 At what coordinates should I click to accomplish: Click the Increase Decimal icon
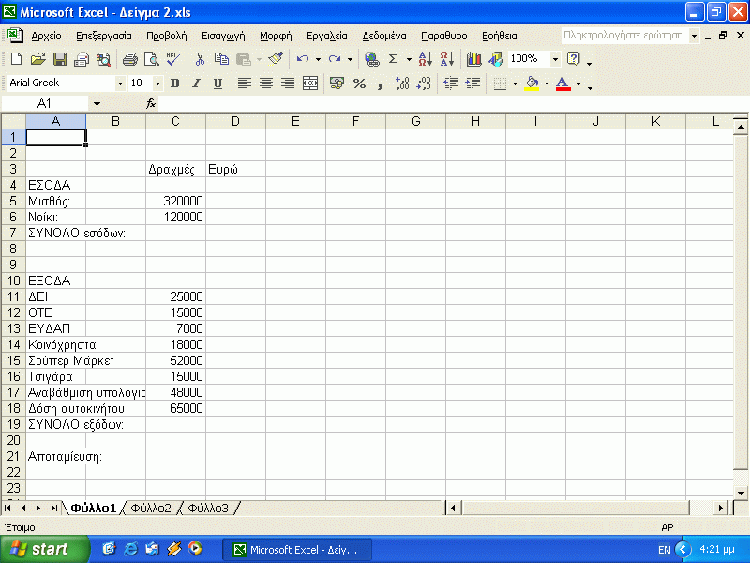click(402, 84)
